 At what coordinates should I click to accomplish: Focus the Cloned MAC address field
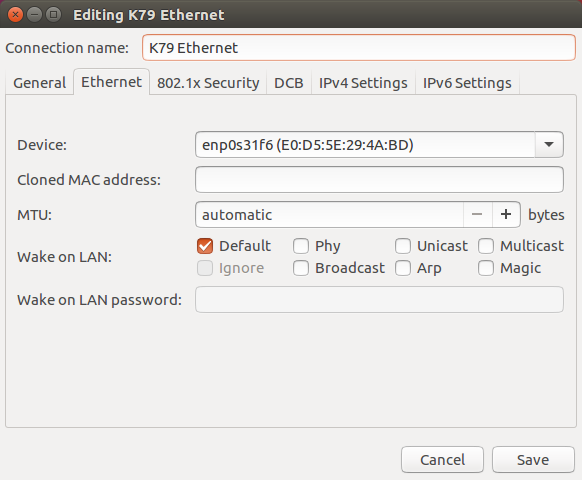(x=379, y=180)
